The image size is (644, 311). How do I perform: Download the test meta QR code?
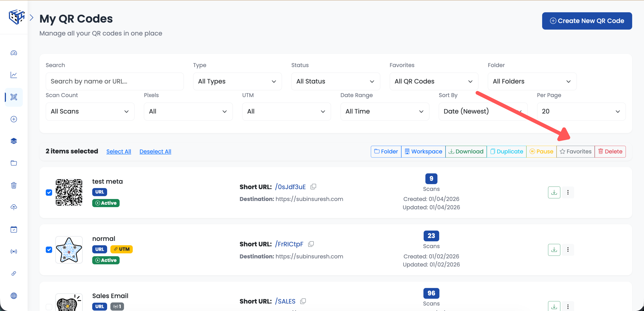(x=554, y=192)
